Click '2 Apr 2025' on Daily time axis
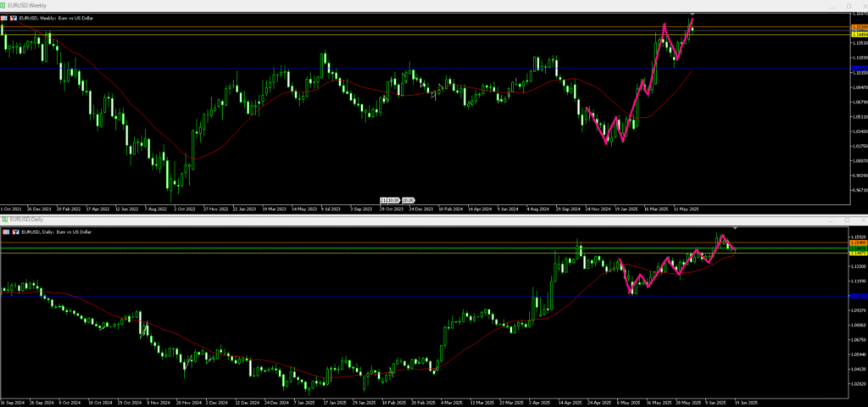 [x=540, y=403]
